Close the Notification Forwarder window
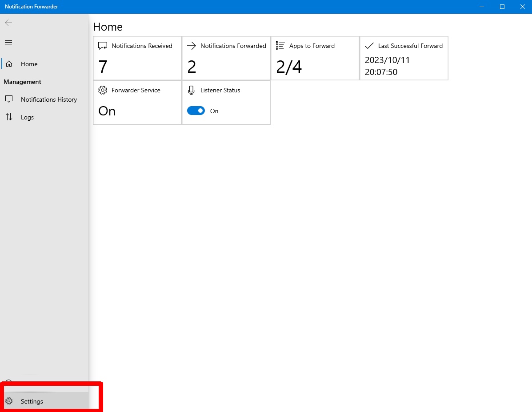 (x=523, y=7)
